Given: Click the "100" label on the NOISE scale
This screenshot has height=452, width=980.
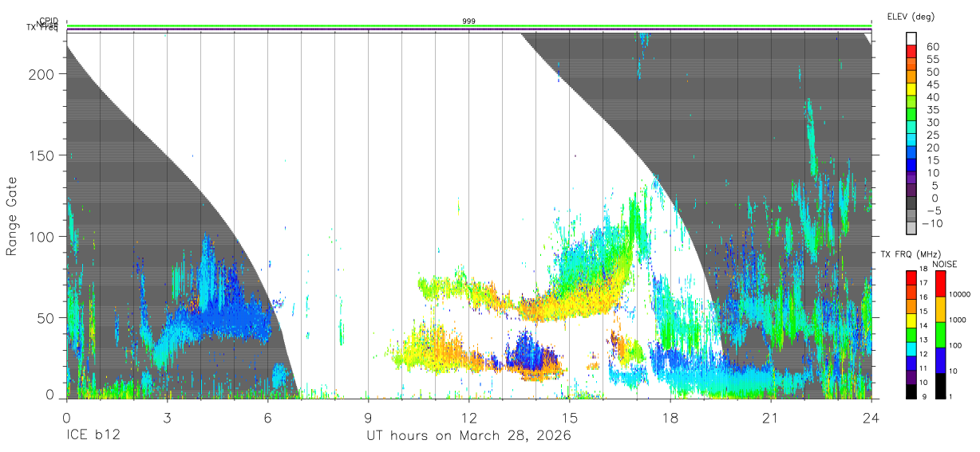Looking at the screenshot, I should [x=956, y=347].
